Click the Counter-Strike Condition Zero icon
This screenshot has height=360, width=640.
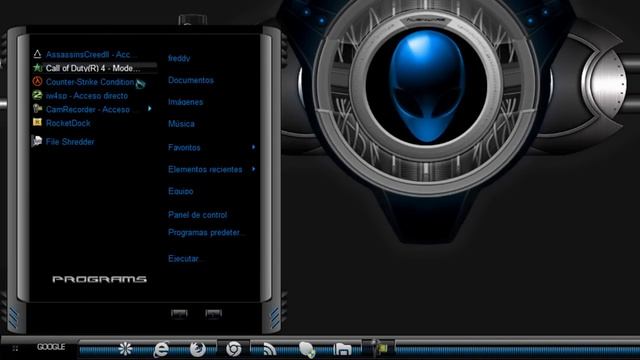tap(37, 82)
